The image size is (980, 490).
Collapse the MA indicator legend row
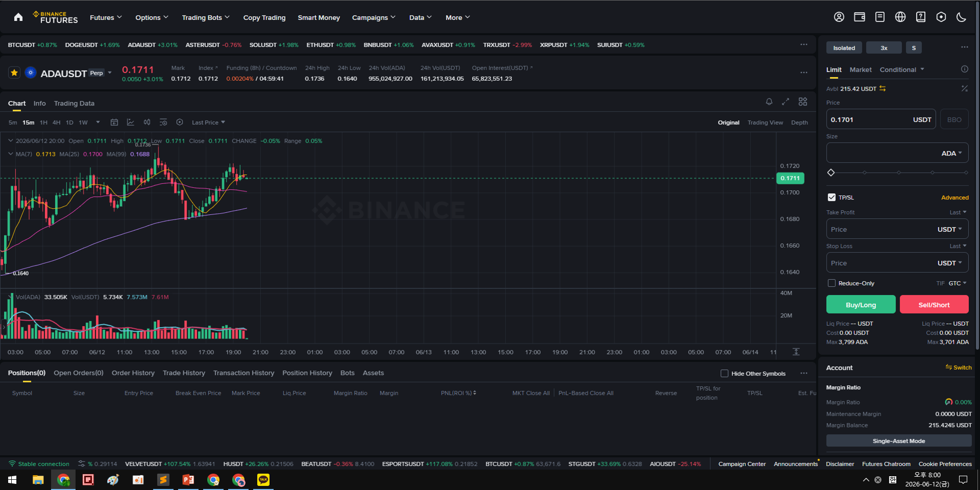pos(11,153)
